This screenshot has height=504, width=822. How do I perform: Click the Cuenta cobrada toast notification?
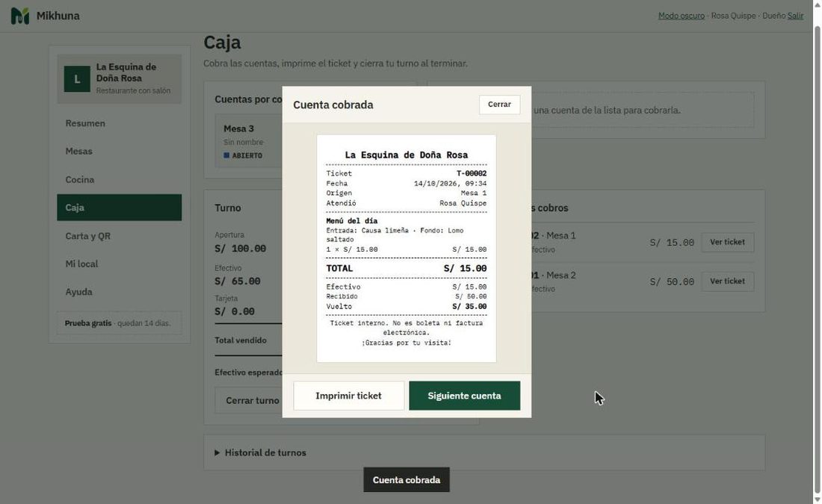click(407, 480)
